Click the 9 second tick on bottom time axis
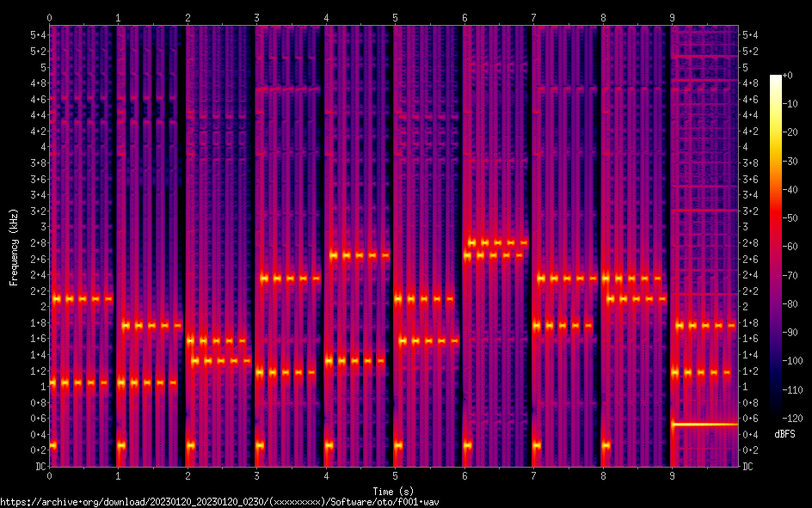Viewport: 812px width, 508px height. pyautogui.click(x=671, y=475)
